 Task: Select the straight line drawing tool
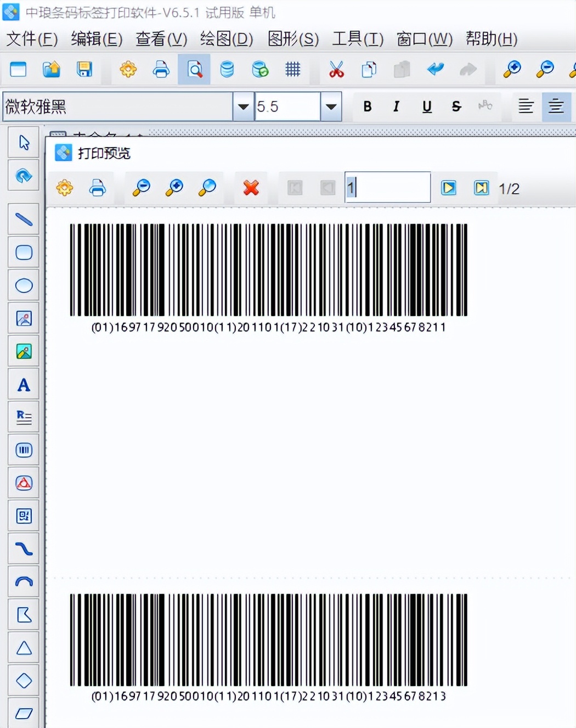[24, 220]
